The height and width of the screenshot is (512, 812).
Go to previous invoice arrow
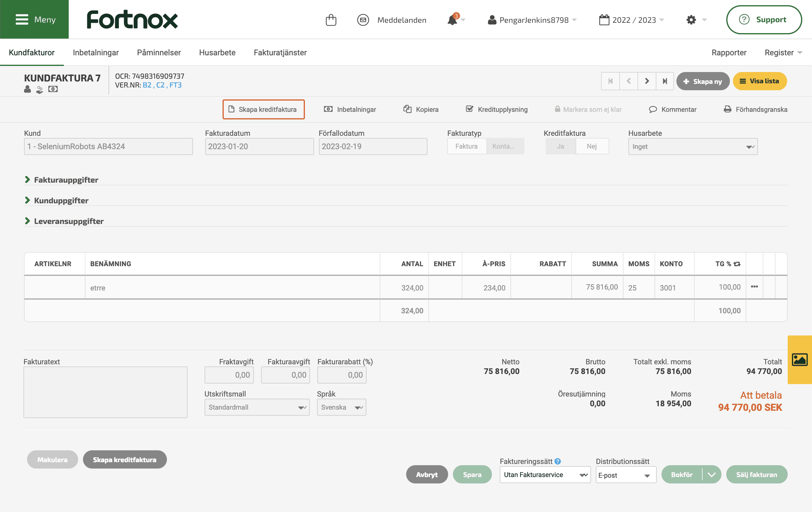tap(629, 81)
